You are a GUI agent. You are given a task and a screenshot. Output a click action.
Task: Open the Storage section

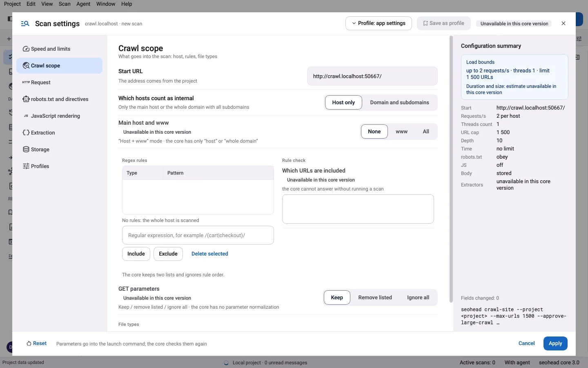click(x=59, y=150)
